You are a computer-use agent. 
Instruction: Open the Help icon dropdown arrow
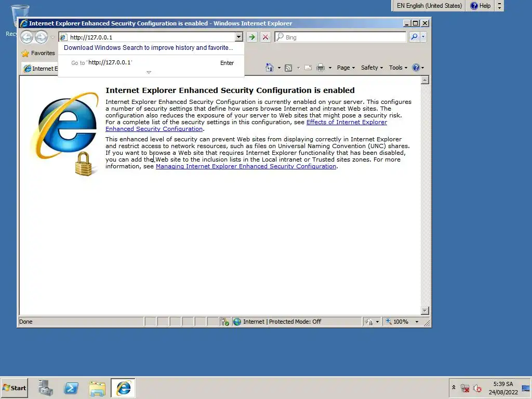pyautogui.click(x=422, y=68)
